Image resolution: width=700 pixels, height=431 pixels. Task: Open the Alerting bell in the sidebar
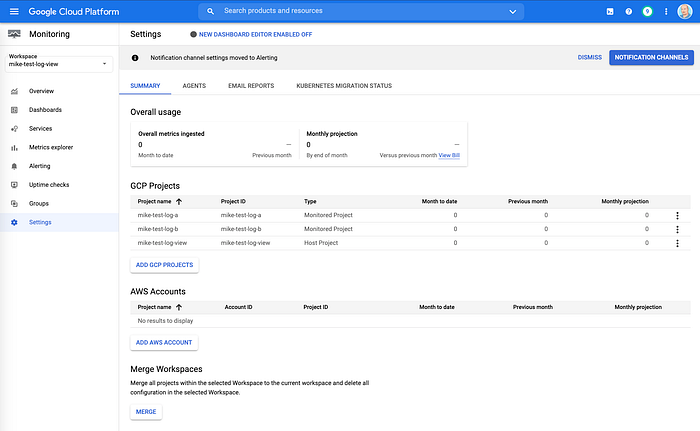point(14,166)
